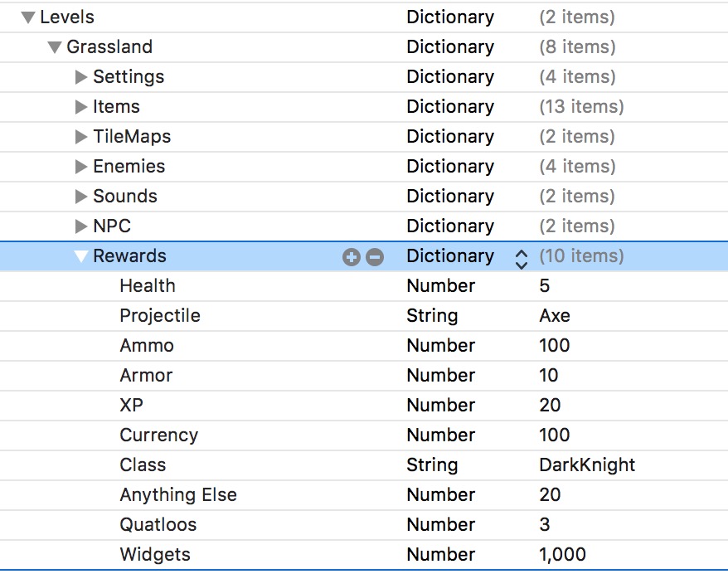Open the type selector for Rewards
Screen dimensions: 728x574
[521, 257]
